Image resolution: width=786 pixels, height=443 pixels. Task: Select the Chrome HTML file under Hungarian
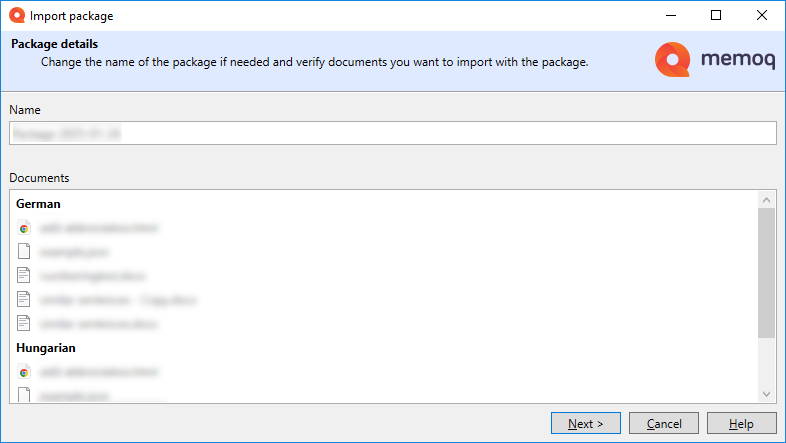click(x=25, y=372)
